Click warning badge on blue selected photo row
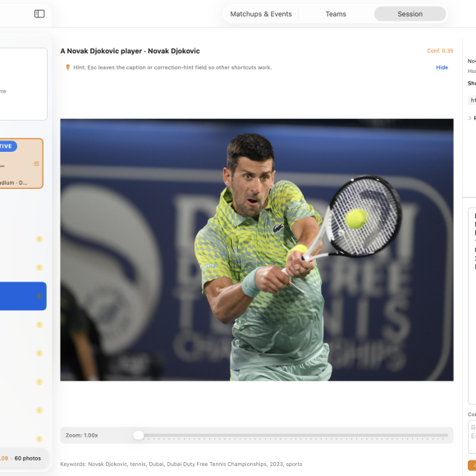 click(x=39, y=296)
